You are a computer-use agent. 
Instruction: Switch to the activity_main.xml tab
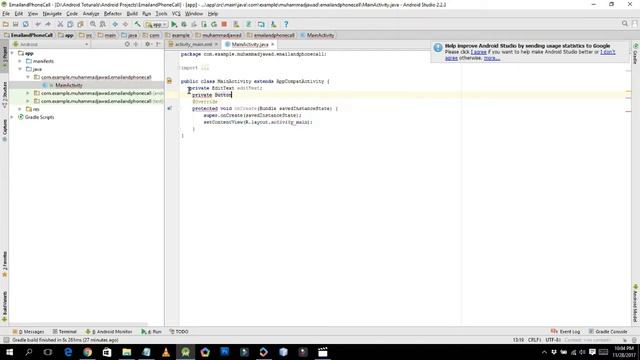[193, 44]
